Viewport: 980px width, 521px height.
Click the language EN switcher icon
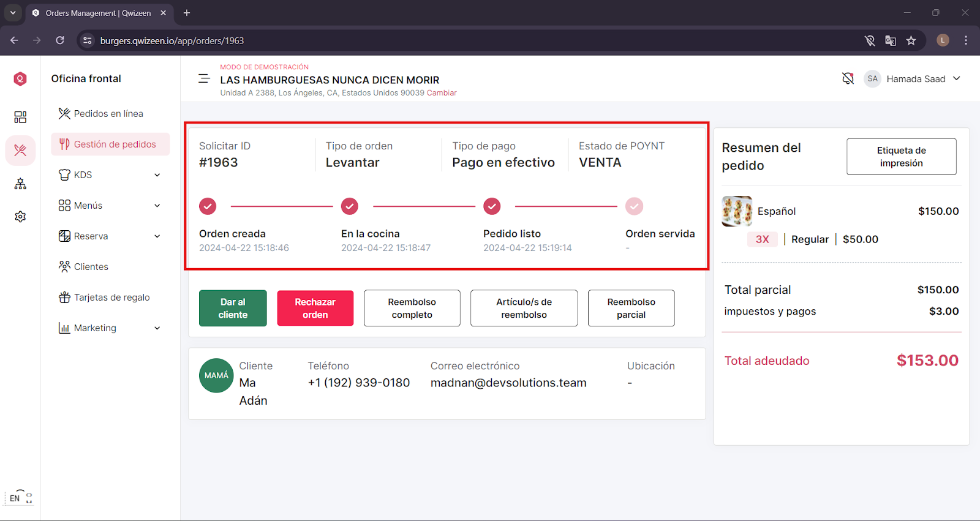(20, 497)
